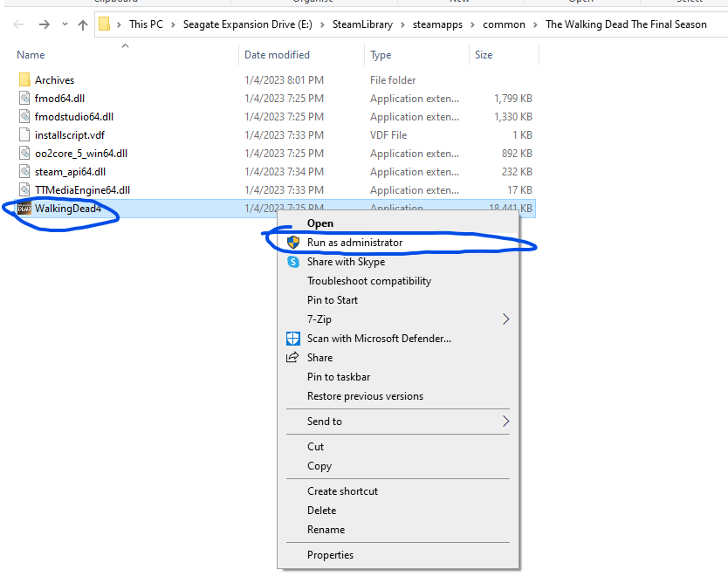The image size is (728, 583).
Task: Click the Archives folder icon
Action: click(x=24, y=79)
